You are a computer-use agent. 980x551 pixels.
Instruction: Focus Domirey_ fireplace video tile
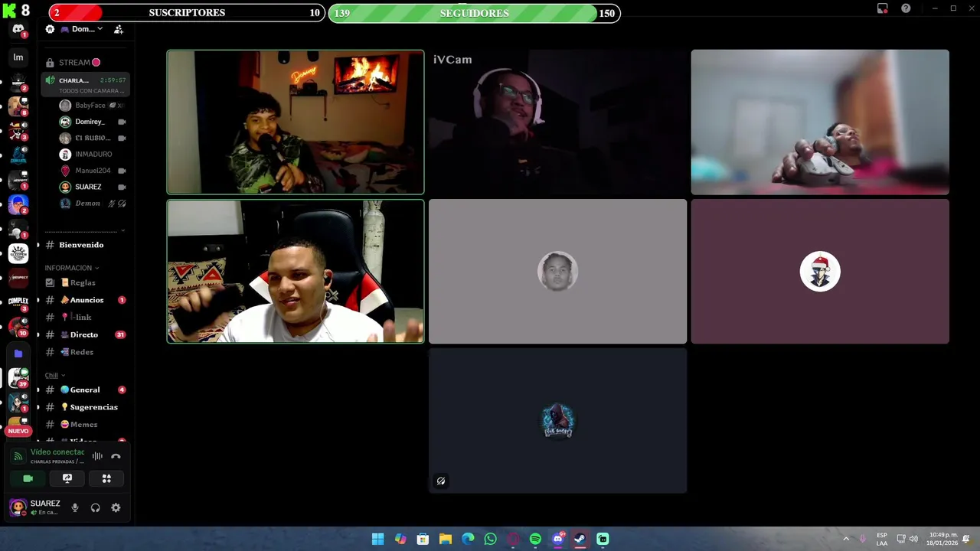pos(296,122)
